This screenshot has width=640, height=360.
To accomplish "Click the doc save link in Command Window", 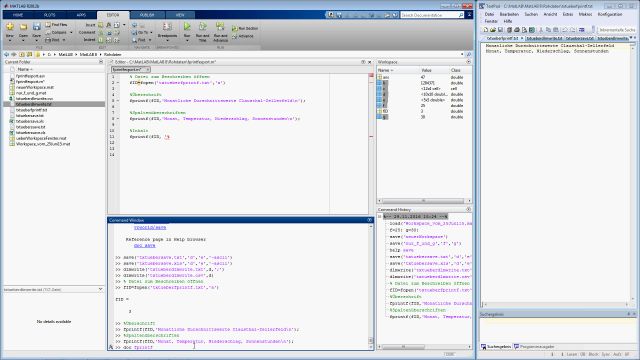I will click(144, 246).
